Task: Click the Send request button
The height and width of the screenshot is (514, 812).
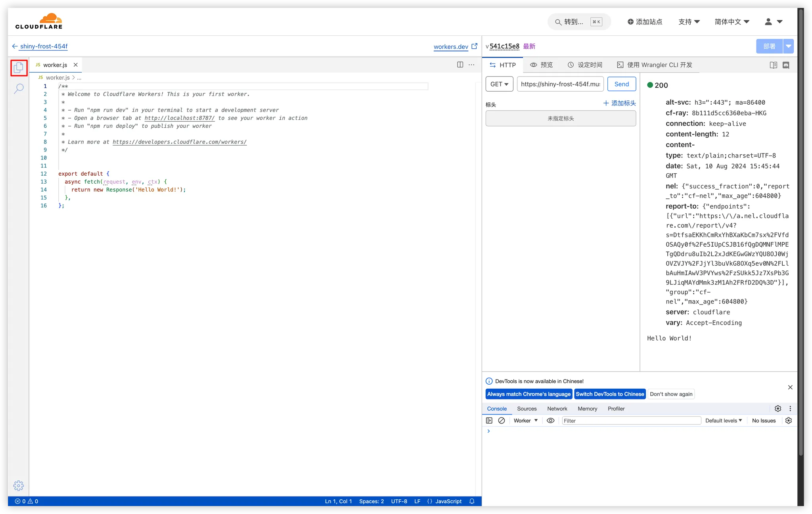Action: pyautogui.click(x=621, y=84)
